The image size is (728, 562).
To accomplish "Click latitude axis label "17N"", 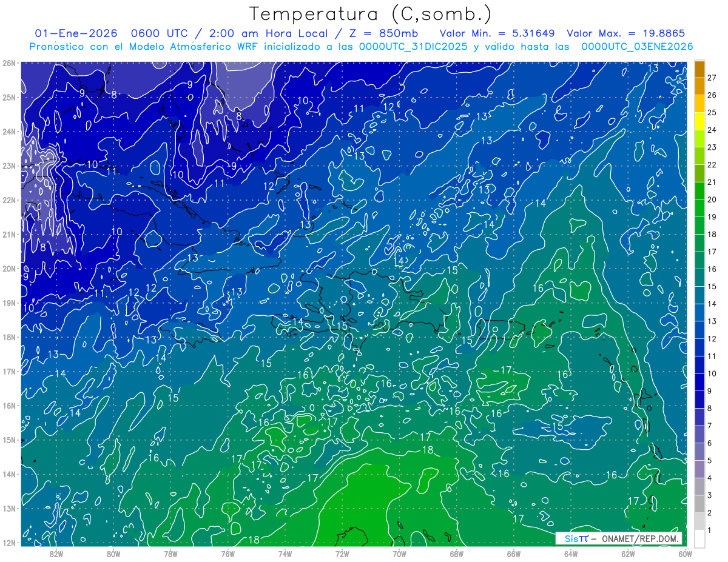I will pyautogui.click(x=8, y=372).
